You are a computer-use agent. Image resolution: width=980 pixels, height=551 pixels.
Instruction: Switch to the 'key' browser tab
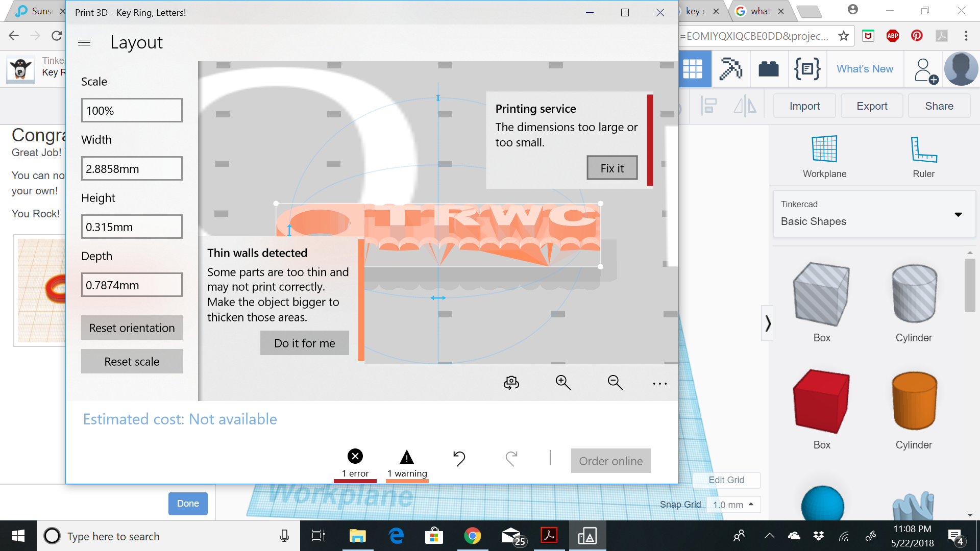(696, 11)
